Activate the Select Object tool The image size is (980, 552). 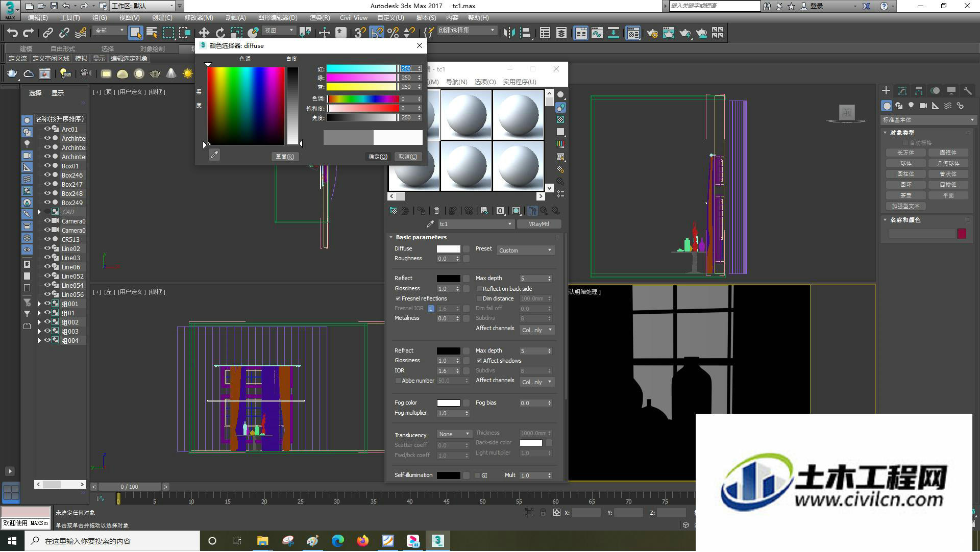pos(135,33)
